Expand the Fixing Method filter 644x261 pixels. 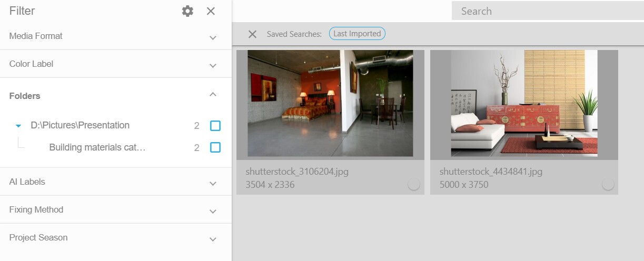click(213, 211)
